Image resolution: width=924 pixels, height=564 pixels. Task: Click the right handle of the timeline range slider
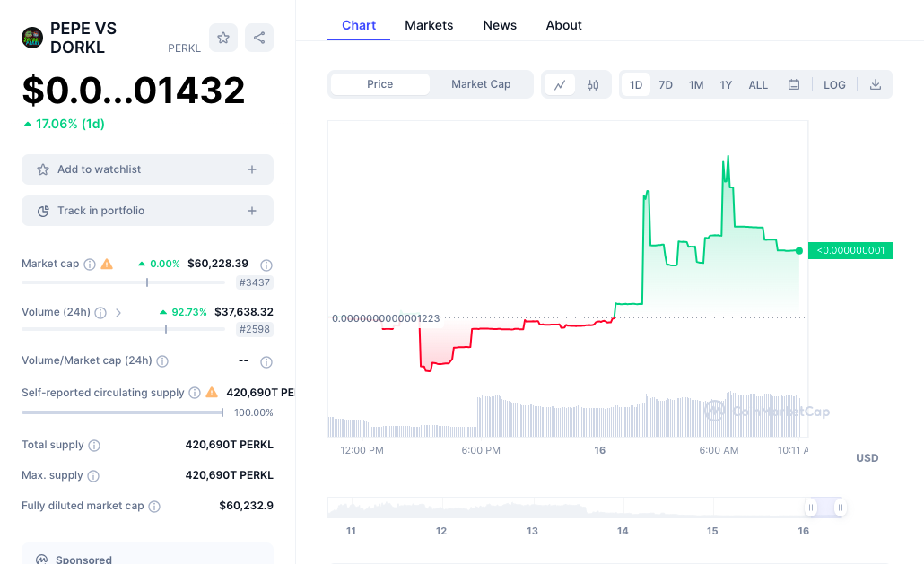pyautogui.click(x=841, y=508)
